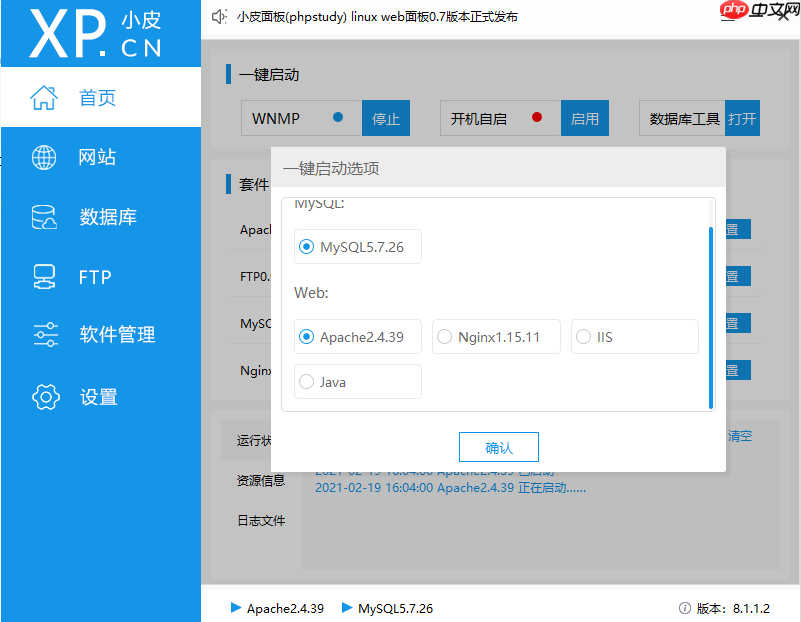Open 数据库工具 using the 打开 button

[x=742, y=118]
